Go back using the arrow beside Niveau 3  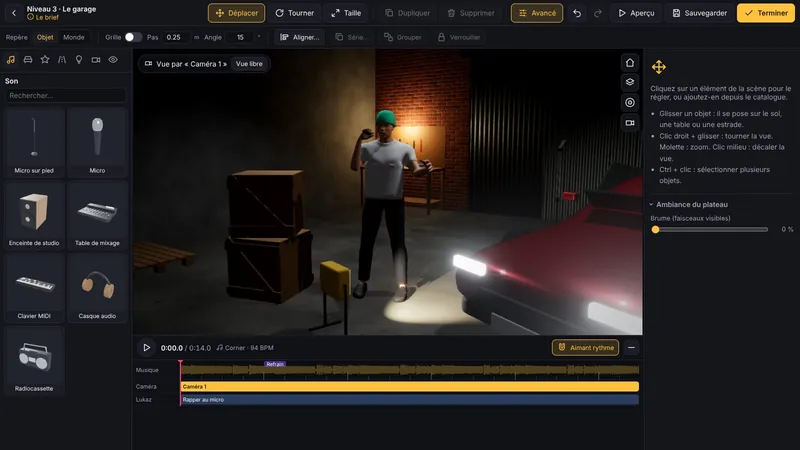14,13
